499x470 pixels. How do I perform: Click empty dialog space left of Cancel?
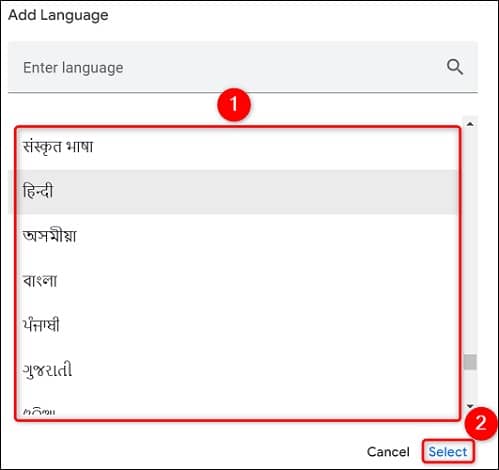(183, 452)
